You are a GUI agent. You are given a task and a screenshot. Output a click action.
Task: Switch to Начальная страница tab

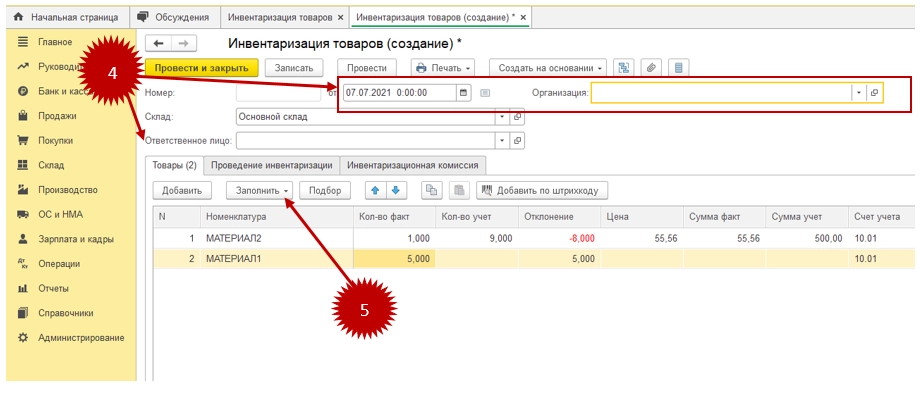[x=66, y=18]
